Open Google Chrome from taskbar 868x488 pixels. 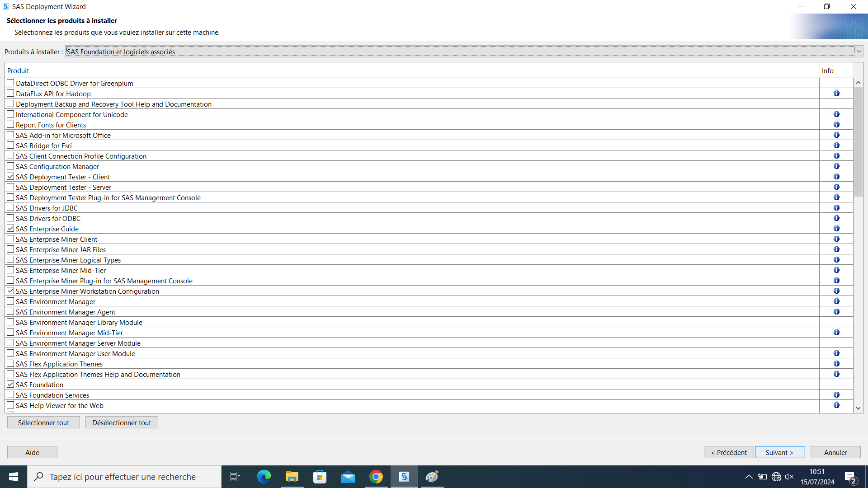(376, 477)
